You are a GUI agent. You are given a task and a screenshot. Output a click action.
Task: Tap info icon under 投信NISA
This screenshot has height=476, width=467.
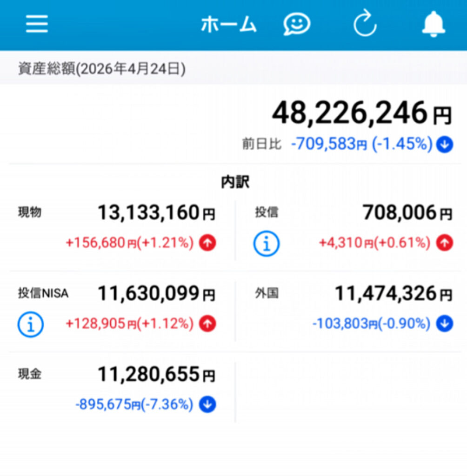click(31, 324)
